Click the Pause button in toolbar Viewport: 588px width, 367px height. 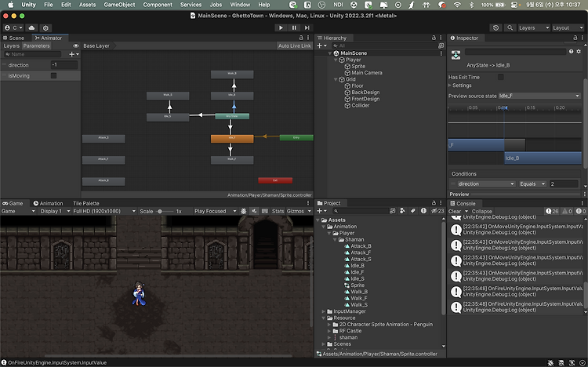294,27
